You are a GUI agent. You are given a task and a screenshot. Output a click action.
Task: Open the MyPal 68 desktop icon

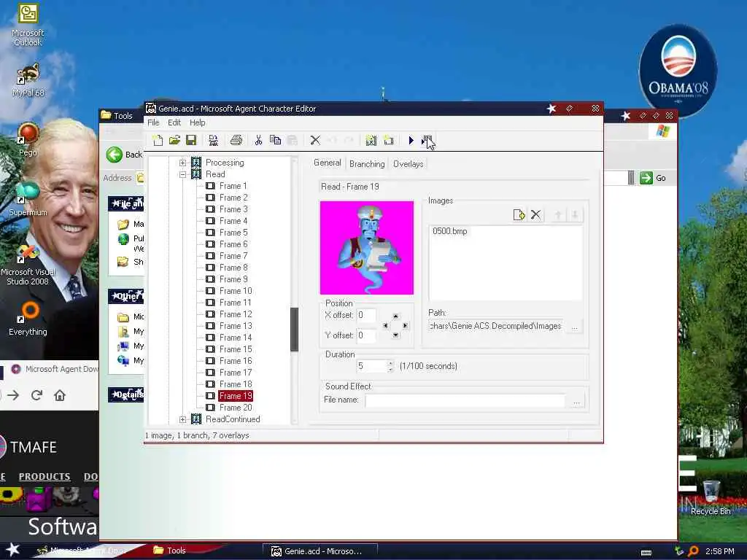tap(28, 80)
